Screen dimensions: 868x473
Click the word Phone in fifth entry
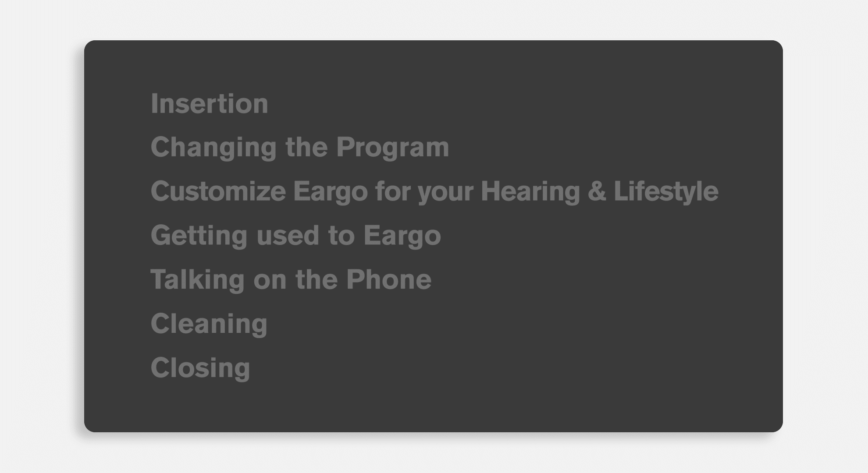[389, 279]
